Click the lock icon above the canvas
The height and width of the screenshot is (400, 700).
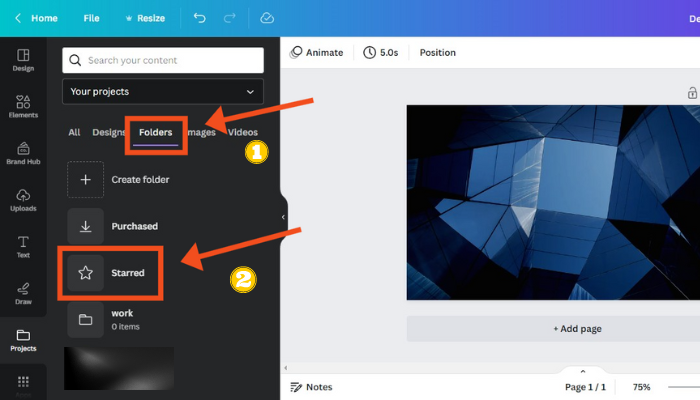[692, 93]
